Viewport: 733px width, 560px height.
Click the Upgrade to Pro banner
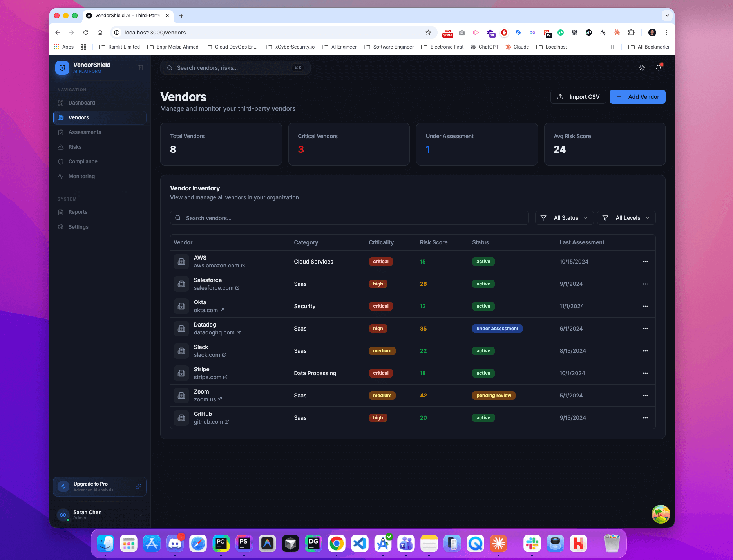(x=99, y=486)
